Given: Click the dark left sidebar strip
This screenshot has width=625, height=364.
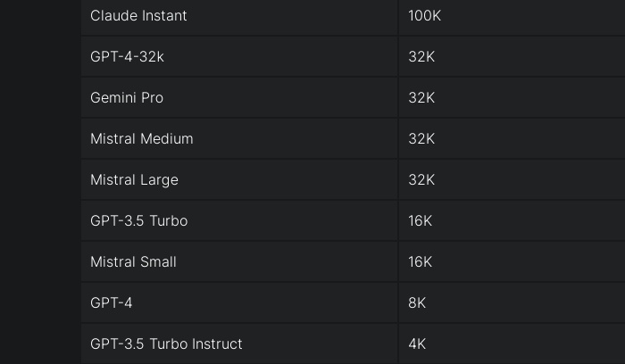Looking at the screenshot, I should coord(40,182).
